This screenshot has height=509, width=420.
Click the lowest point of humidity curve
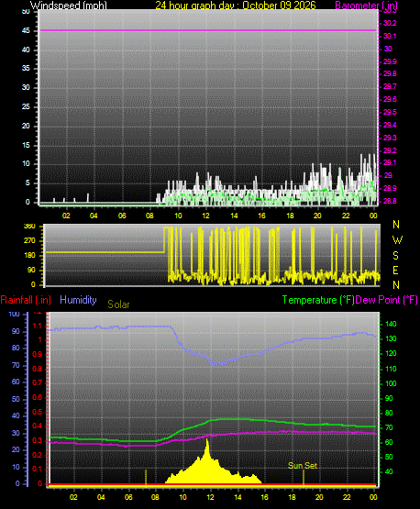[213, 364]
